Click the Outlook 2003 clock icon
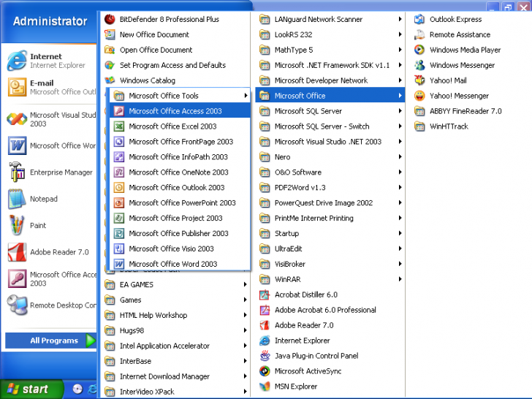 [x=118, y=187]
